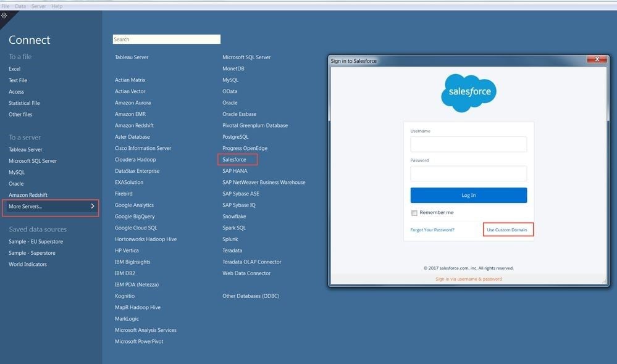Connect to a Text File
Screen dimensions: 617x364
point(18,80)
